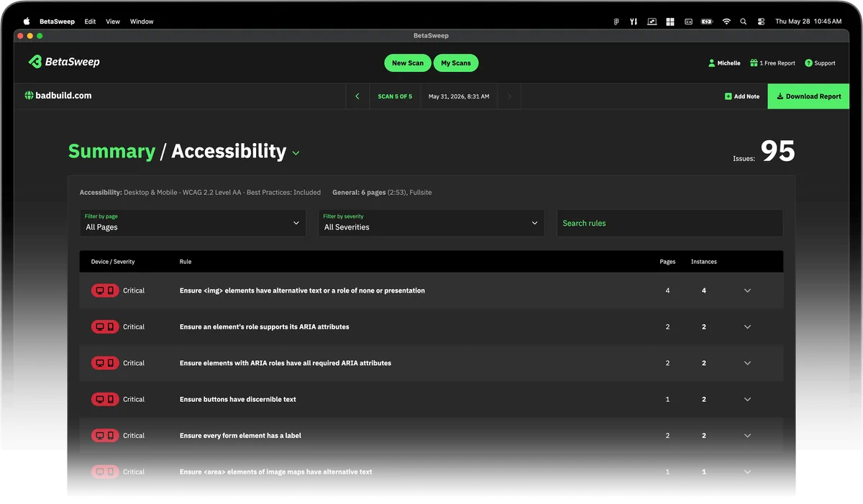Click the device icon badge on the required ARIA attributes row

105,363
